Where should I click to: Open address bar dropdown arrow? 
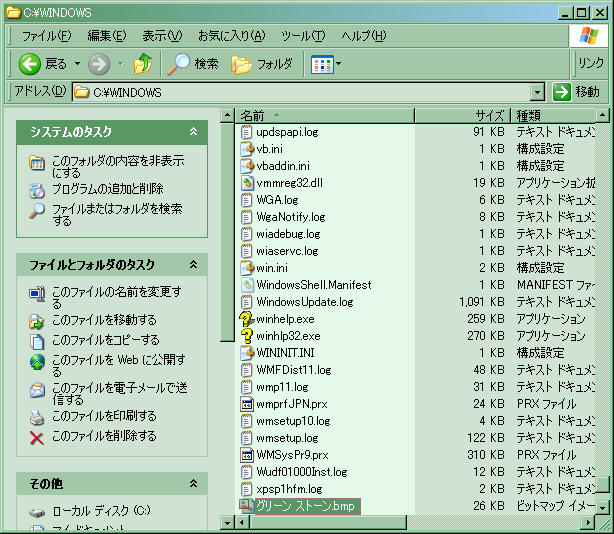pyautogui.click(x=538, y=92)
